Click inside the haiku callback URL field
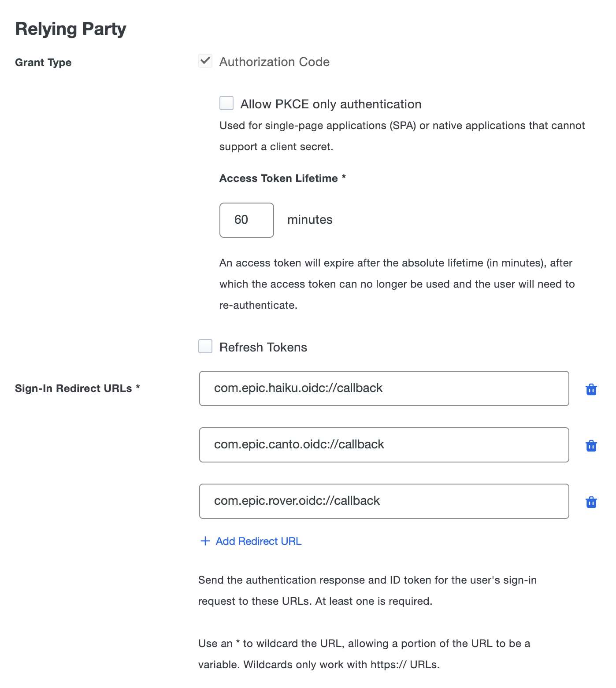Image resolution: width=616 pixels, height=688 pixels. 383,388
